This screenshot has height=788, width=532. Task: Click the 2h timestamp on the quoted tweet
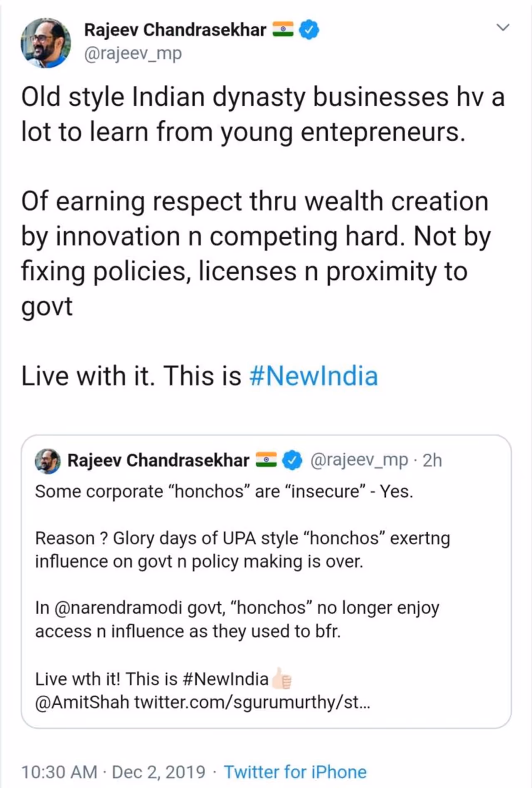(432, 460)
